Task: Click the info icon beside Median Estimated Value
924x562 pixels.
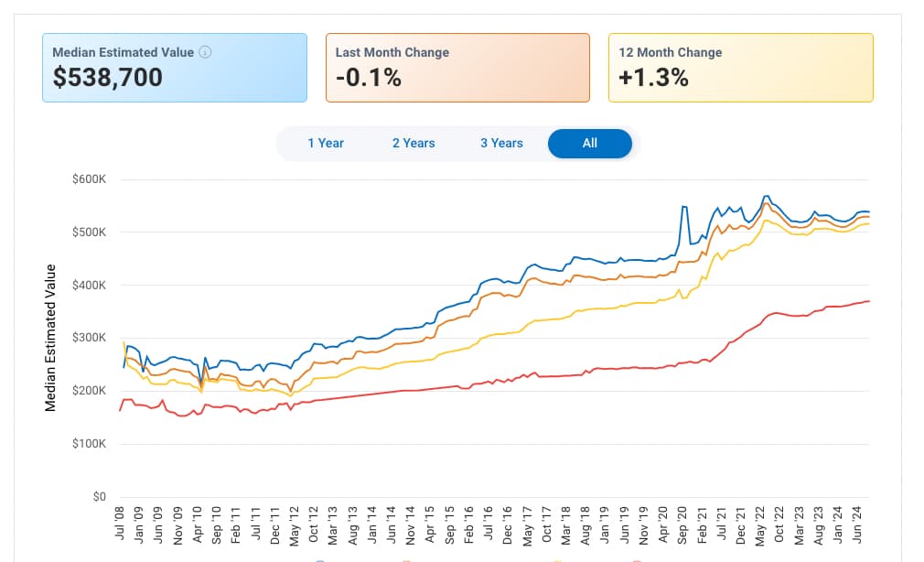Action: click(205, 52)
